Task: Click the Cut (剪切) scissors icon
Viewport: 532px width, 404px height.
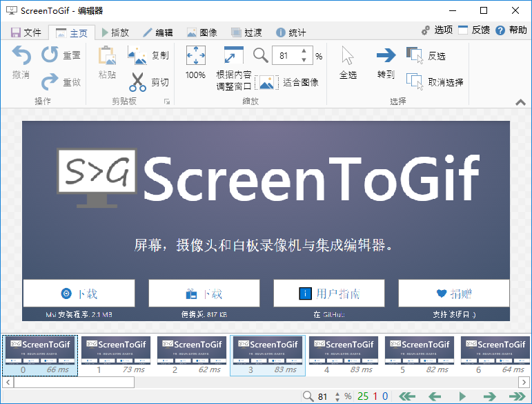Action: pos(138,82)
